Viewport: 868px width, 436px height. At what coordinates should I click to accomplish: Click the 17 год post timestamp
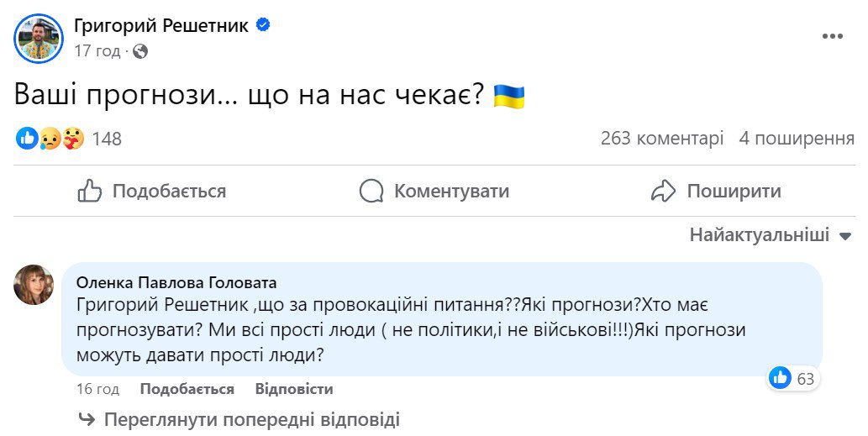tap(97, 51)
